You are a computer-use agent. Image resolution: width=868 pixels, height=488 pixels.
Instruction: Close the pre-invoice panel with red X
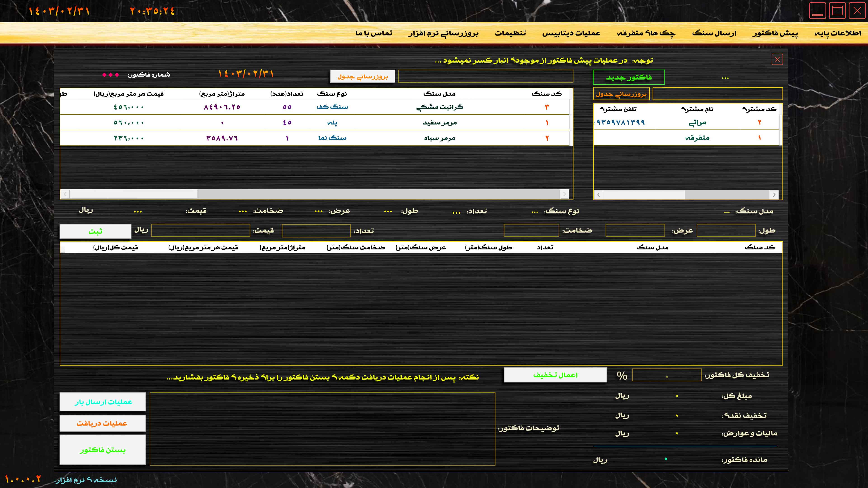pos(777,60)
